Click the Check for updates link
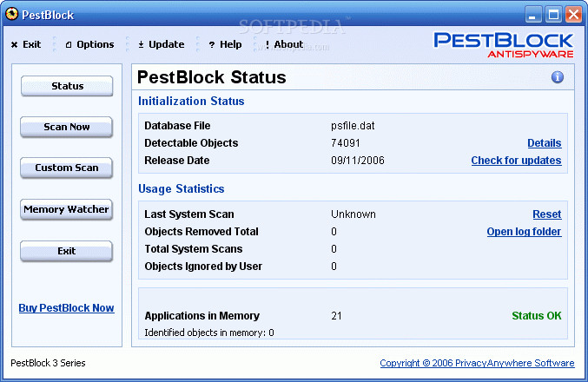This screenshot has width=588, height=382. [516, 160]
